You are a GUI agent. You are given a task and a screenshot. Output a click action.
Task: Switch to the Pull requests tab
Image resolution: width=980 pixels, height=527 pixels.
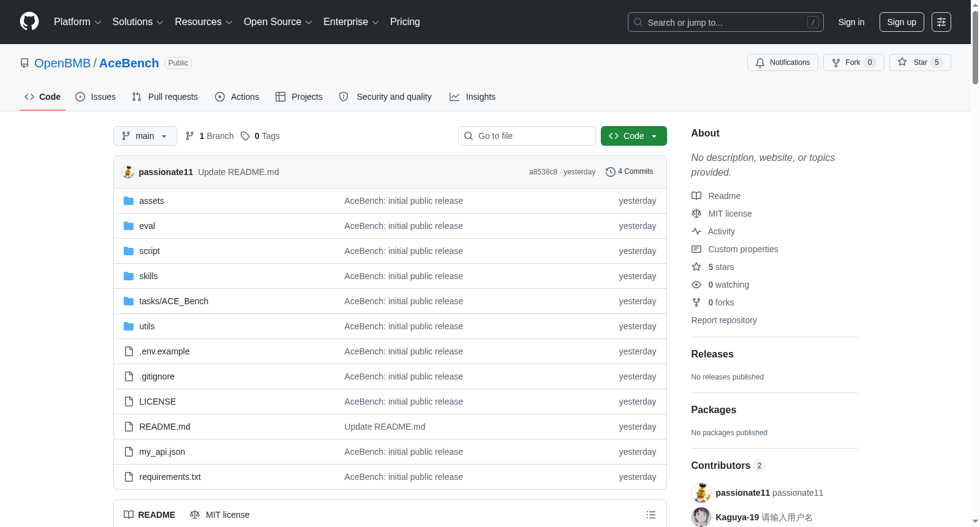coord(165,97)
